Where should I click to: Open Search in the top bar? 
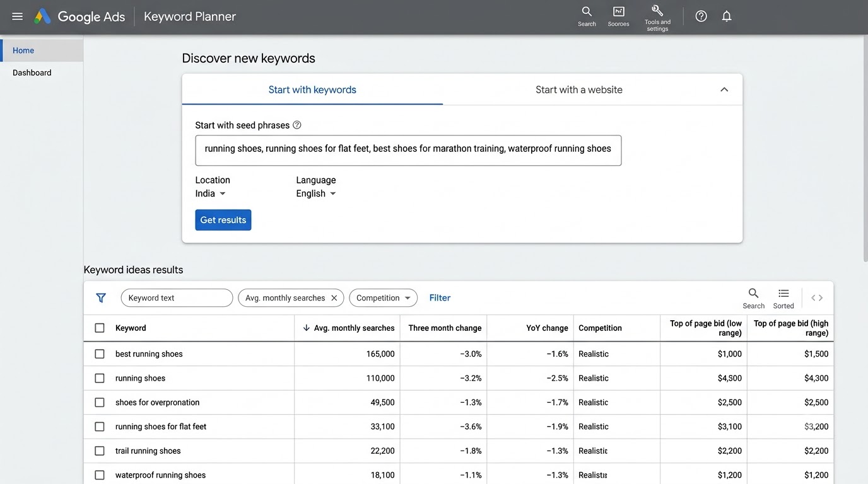(x=587, y=16)
